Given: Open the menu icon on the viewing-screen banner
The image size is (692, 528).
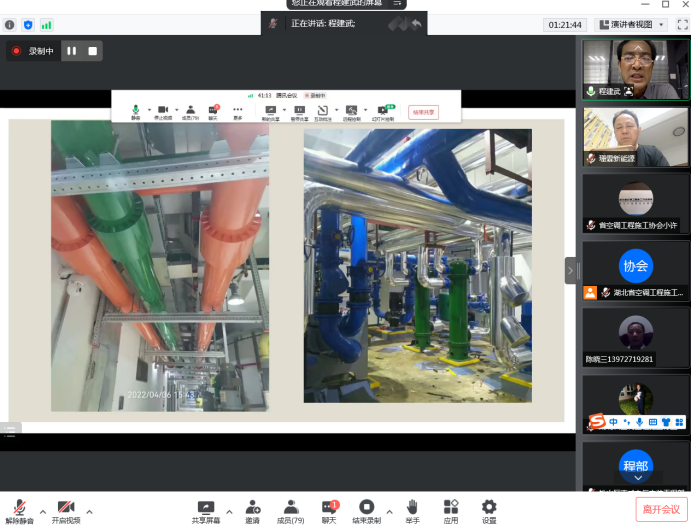Looking at the screenshot, I should (x=397, y=4).
